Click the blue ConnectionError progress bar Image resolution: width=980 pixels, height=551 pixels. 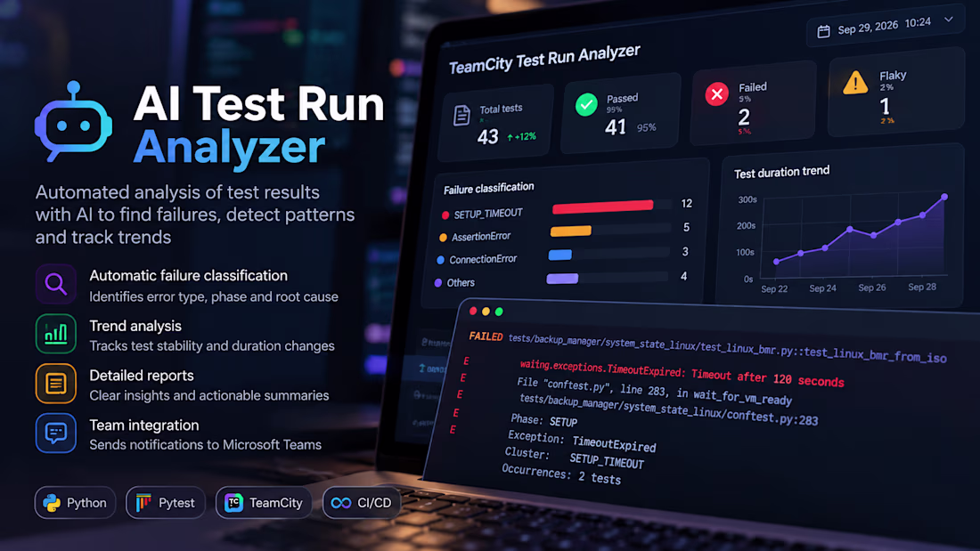click(x=560, y=255)
